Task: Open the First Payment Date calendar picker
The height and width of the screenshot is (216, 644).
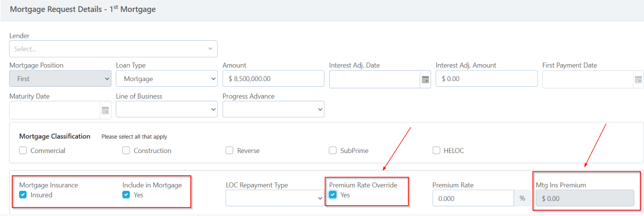Action: (x=638, y=79)
